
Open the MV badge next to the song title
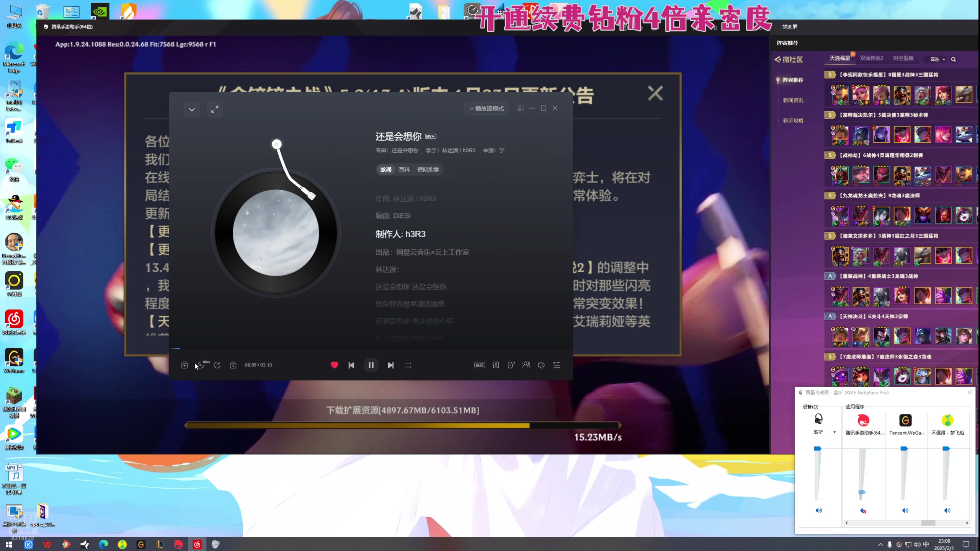pos(431,137)
